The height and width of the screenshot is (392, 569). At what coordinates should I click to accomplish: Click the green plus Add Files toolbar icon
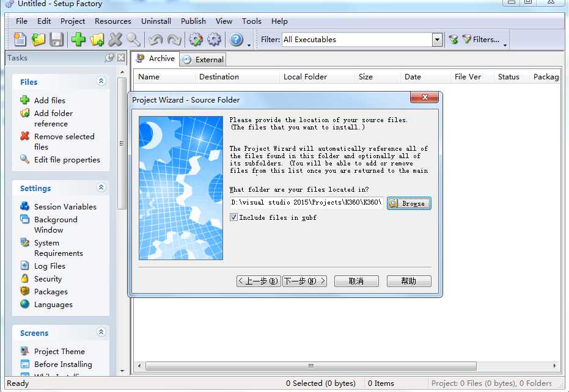(x=78, y=39)
